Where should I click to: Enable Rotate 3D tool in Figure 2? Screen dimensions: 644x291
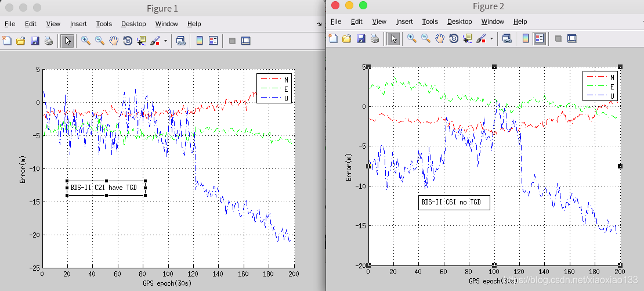[x=454, y=39]
